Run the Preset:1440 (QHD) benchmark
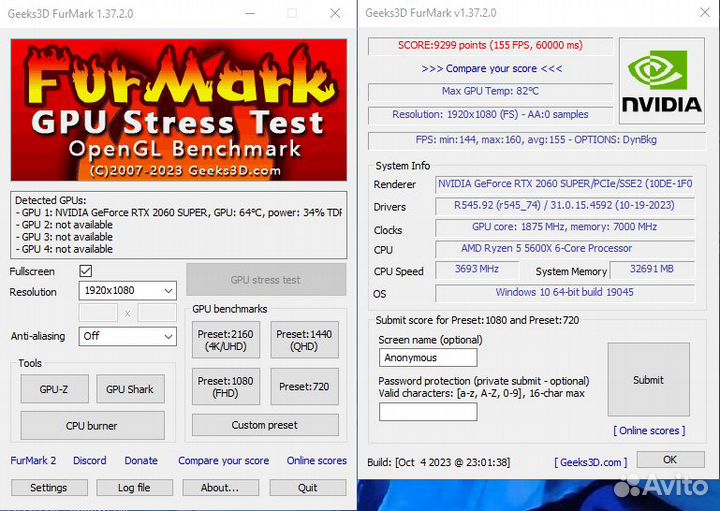Screen dimensions: 720x511 pyautogui.click(x=304, y=340)
